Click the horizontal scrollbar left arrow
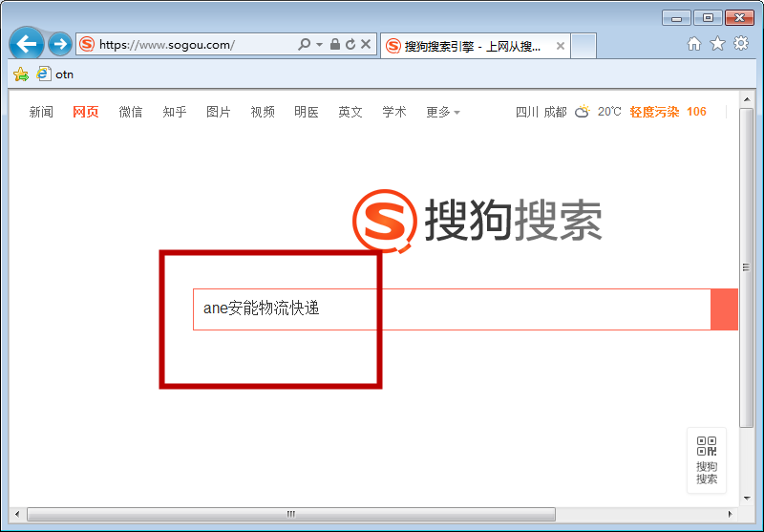The image size is (764, 532). point(17,514)
